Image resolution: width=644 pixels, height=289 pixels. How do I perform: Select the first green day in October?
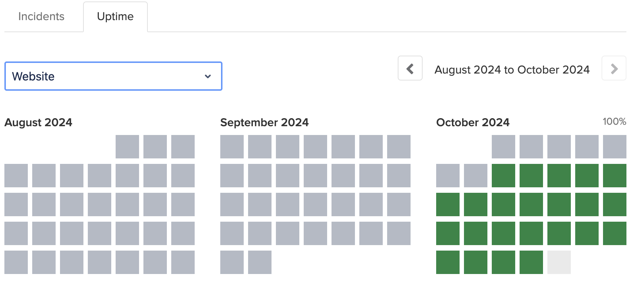tap(503, 176)
